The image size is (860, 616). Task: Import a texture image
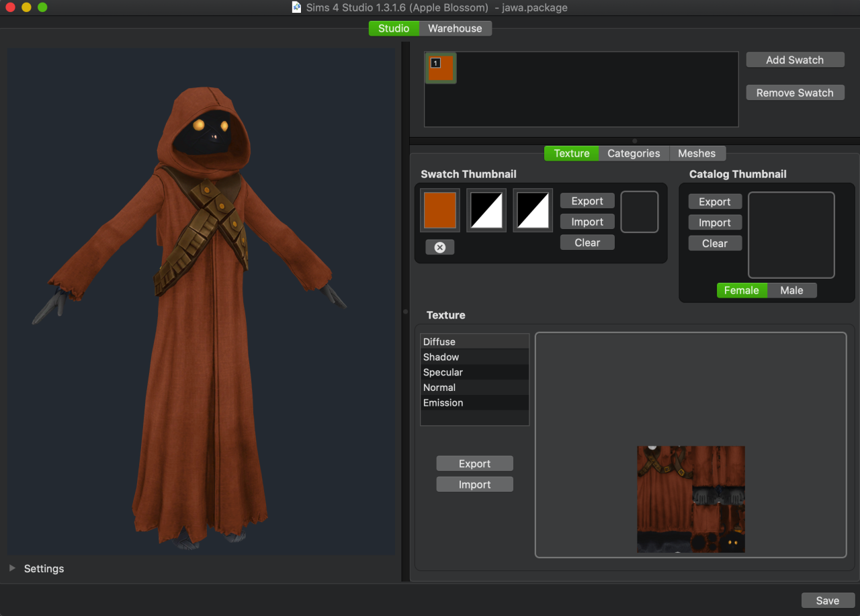(474, 484)
